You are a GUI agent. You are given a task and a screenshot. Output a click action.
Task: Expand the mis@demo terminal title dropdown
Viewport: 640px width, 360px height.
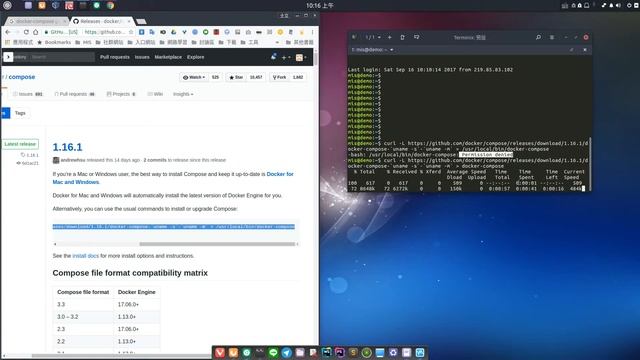click(x=391, y=50)
